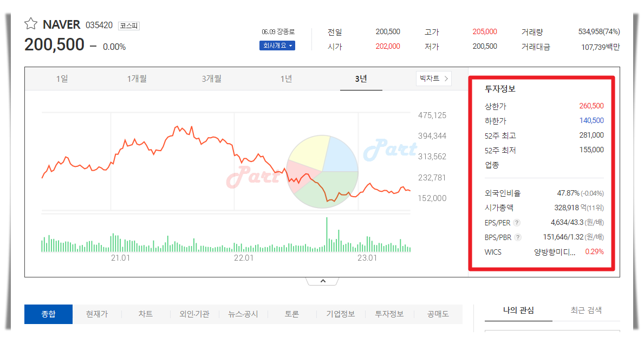Open the 빅차트 large chart
Viewport: 644px width, 343px height.
click(x=434, y=79)
